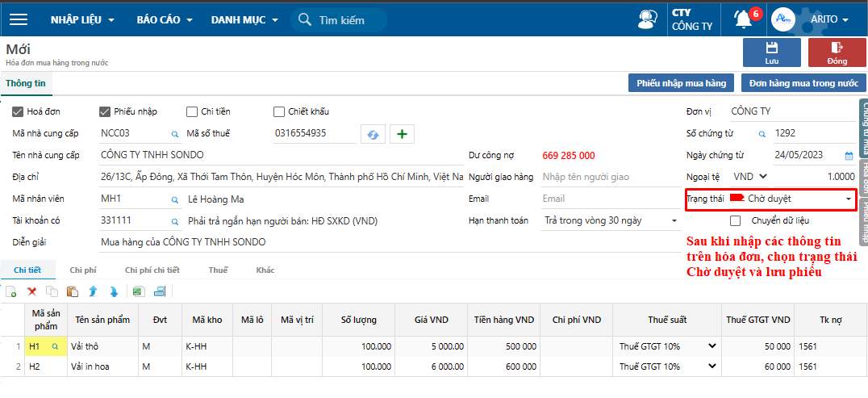
Task: Click the calendar icon for Ngày chứng từ
Action: [x=849, y=156]
